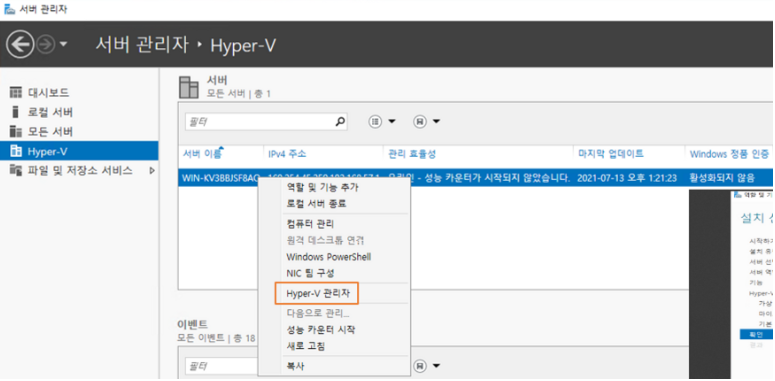Choose 원격 데스크톱 연결 menu item

tap(325, 241)
